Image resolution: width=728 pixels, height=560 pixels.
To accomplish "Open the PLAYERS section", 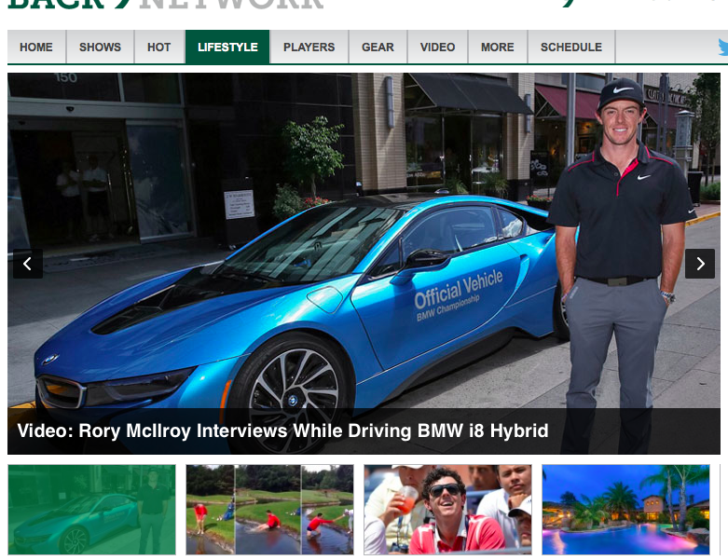I will 309,48.
